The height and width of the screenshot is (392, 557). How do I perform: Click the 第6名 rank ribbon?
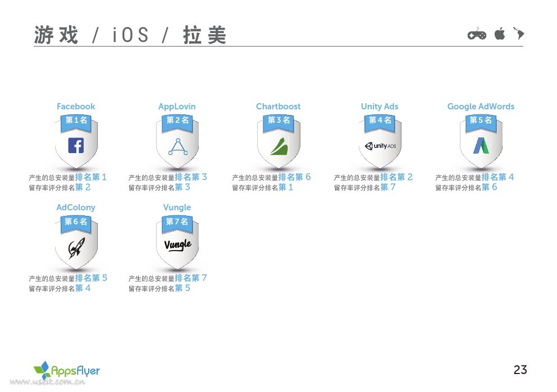[76, 224]
